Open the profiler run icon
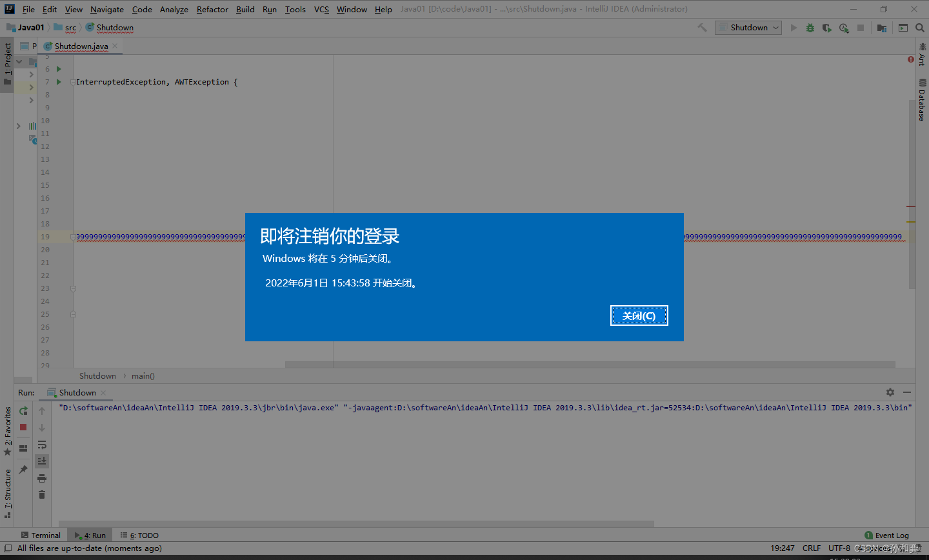The width and height of the screenshot is (929, 560). (844, 28)
